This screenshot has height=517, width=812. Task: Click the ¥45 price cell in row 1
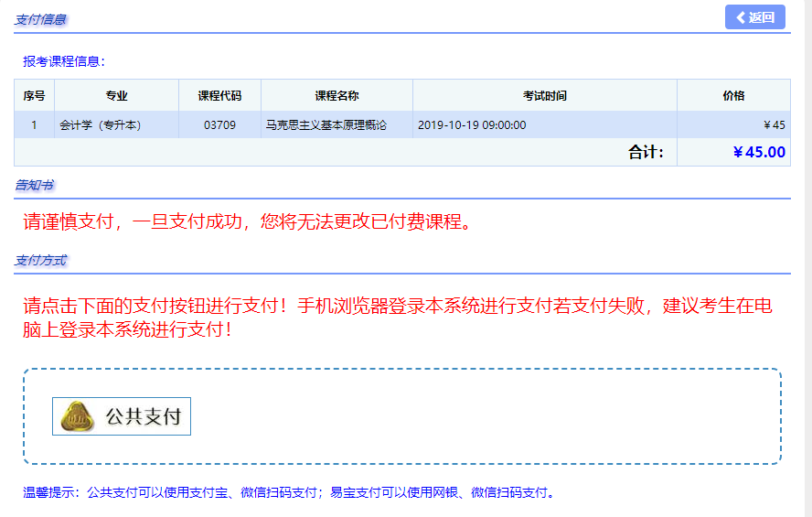(774, 125)
